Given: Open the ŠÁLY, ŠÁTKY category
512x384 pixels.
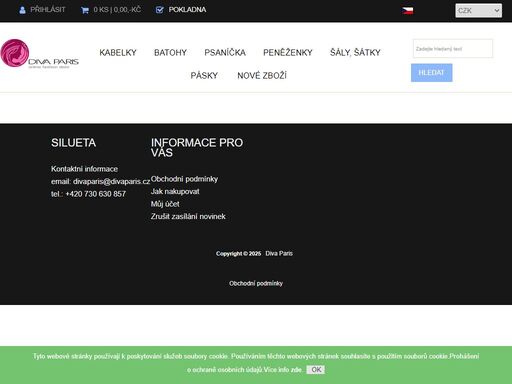Looking at the screenshot, I should (x=355, y=53).
